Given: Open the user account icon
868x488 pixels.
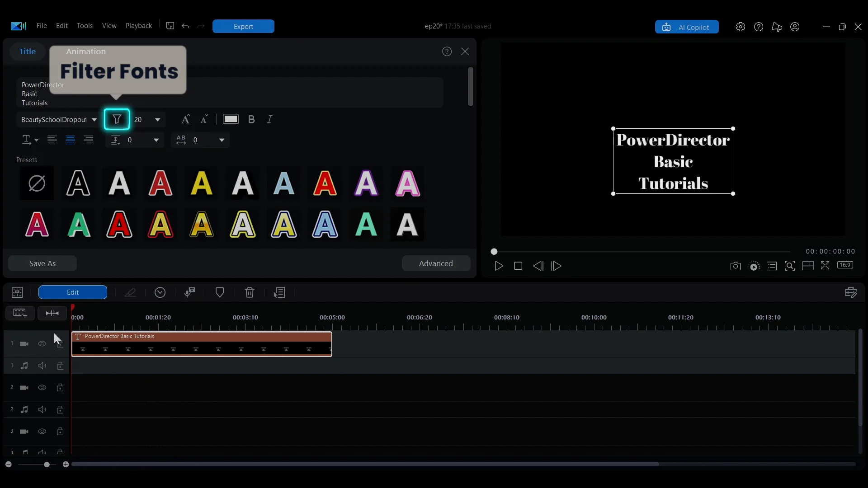Looking at the screenshot, I should [x=795, y=27].
